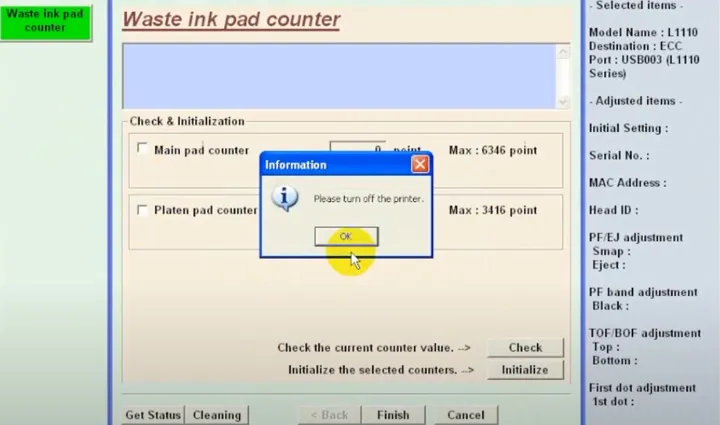Click the 'Please turn off the printer.' message
The height and width of the screenshot is (425, 720).
pos(368,199)
